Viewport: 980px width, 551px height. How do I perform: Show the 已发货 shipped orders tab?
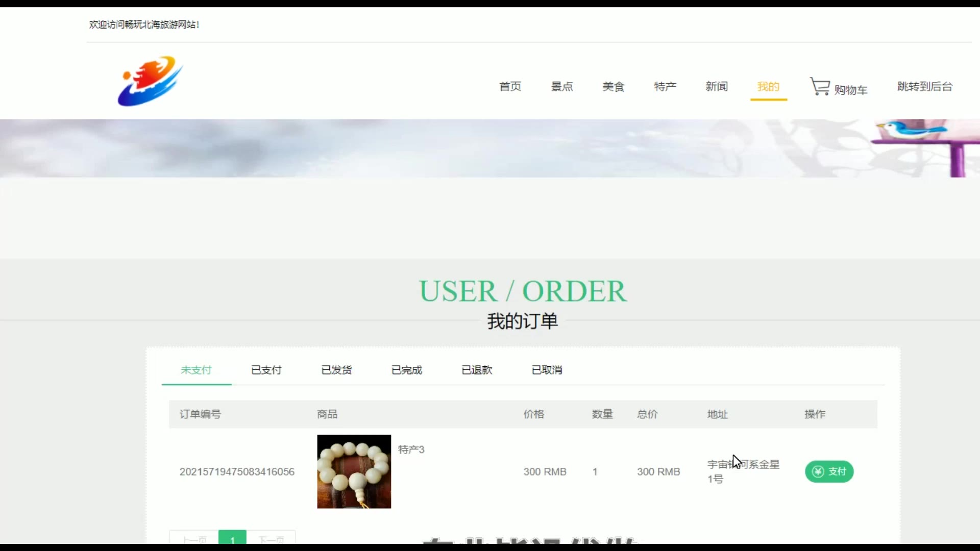click(x=336, y=370)
